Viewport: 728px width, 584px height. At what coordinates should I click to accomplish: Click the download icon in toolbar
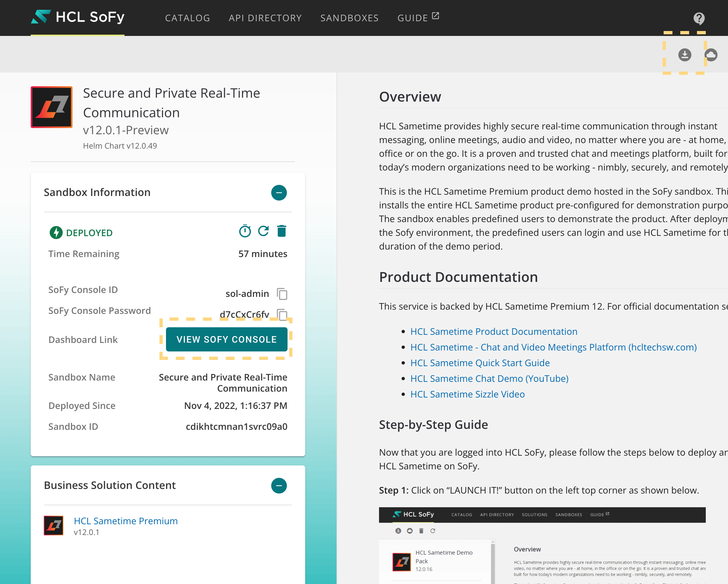coord(685,55)
